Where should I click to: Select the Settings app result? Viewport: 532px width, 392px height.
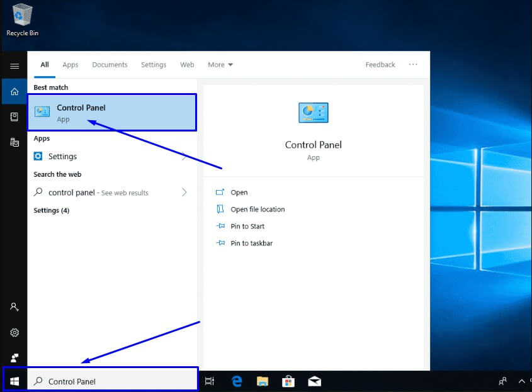[x=62, y=156]
